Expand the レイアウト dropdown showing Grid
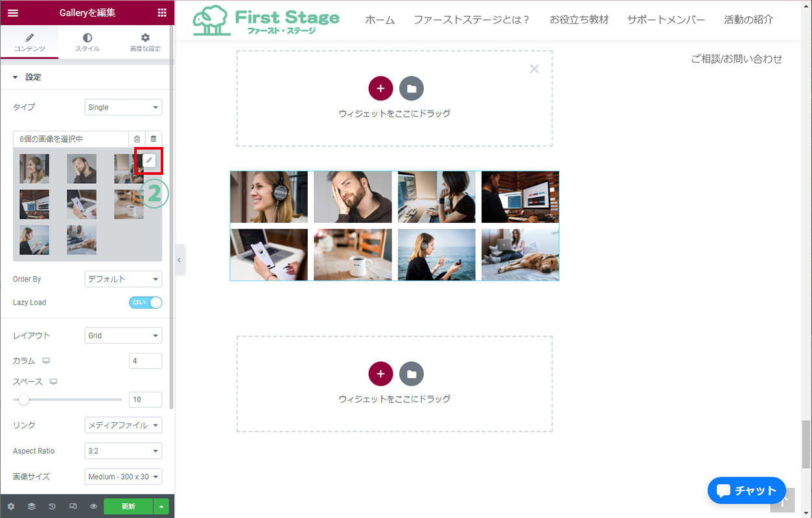 (x=123, y=335)
